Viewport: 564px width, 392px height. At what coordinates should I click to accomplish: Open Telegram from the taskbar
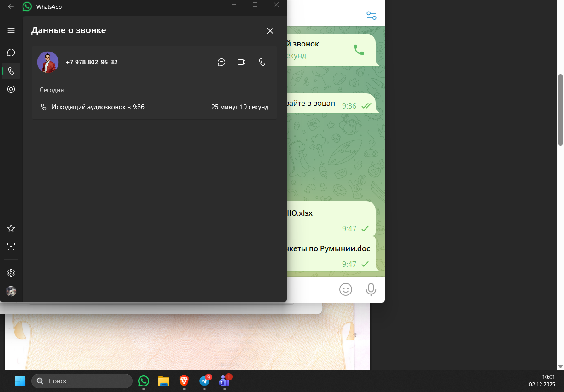(x=204, y=381)
